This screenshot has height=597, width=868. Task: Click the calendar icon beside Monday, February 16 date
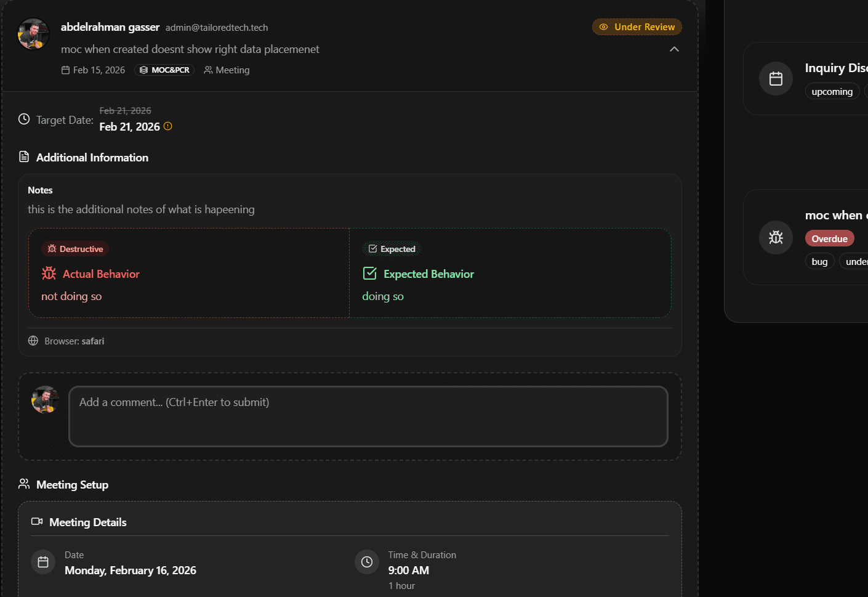42,561
